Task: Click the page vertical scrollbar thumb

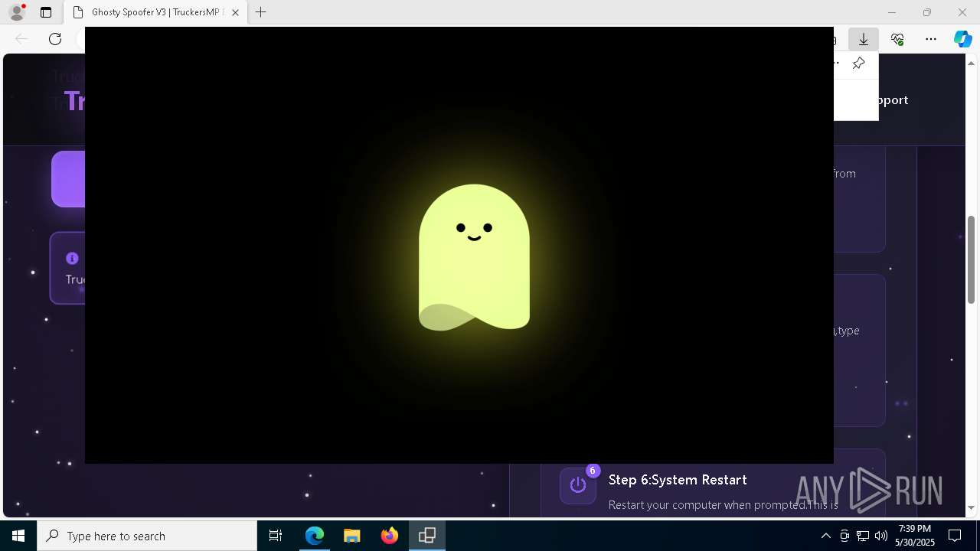Action: click(x=971, y=260)
